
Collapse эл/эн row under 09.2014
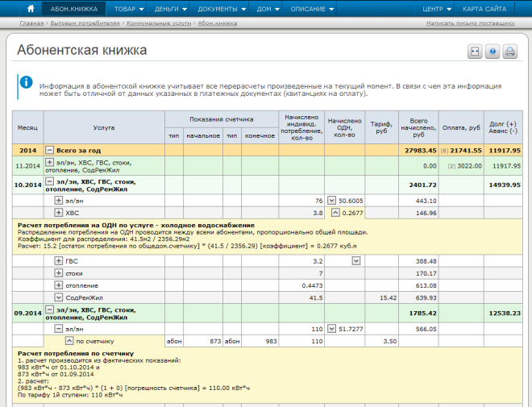[x=59, y=329]
